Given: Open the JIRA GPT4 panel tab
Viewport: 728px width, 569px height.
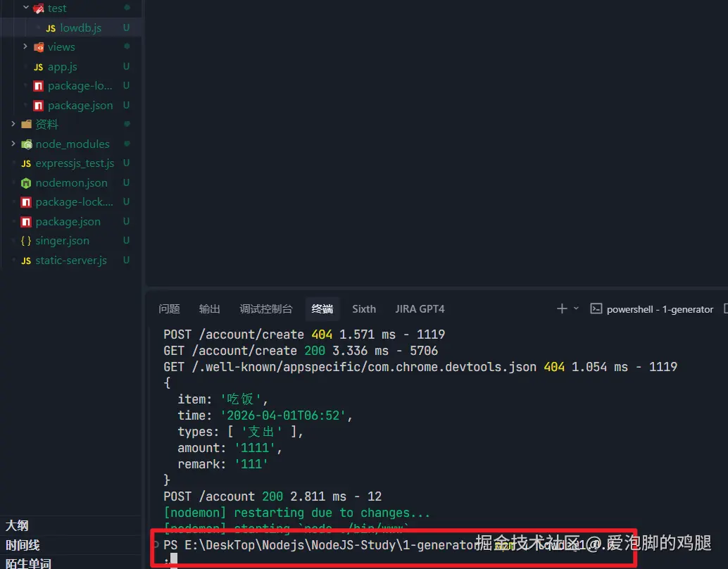Looking at the screenshot, I should (420, 309).
